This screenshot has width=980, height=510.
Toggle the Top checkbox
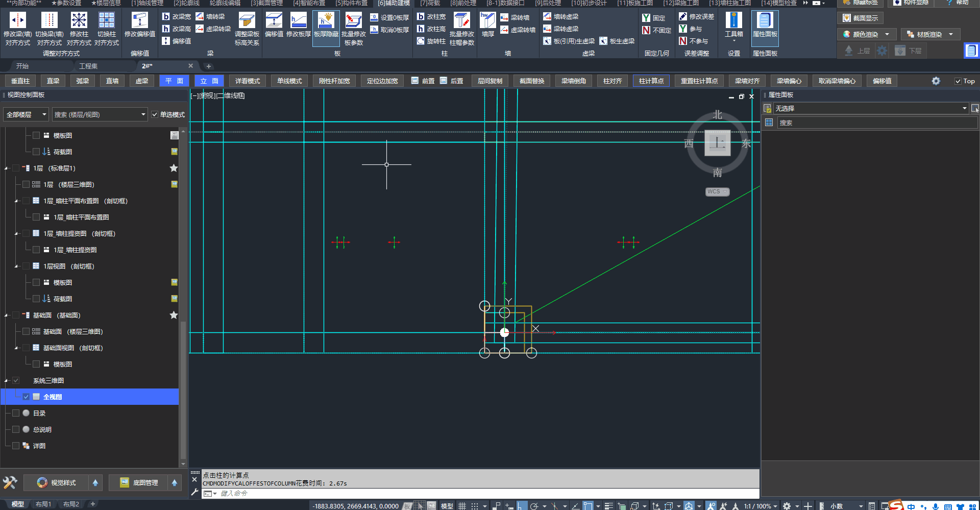(958, 81)
